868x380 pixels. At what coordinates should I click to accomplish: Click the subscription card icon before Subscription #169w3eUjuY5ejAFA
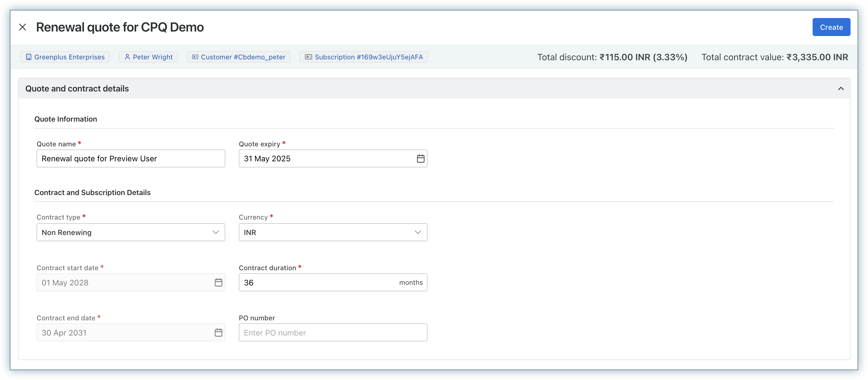(x=308, y=57)
